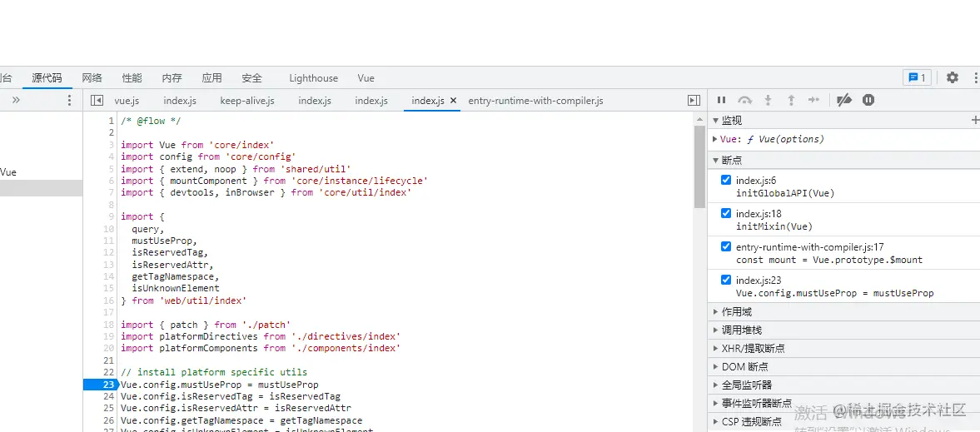
Task: Expand the Vue watch expression
Action: click(x=715, y=139)
